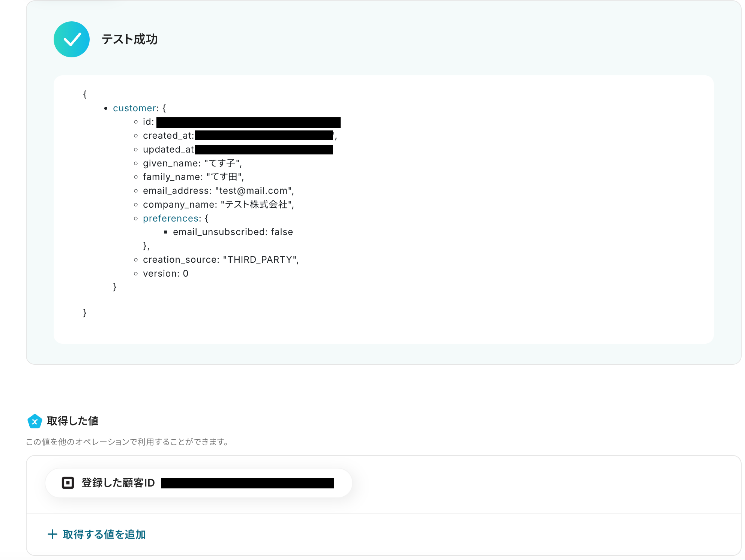
Task: Collapse the customer JSON node
Action: point(135,108)
